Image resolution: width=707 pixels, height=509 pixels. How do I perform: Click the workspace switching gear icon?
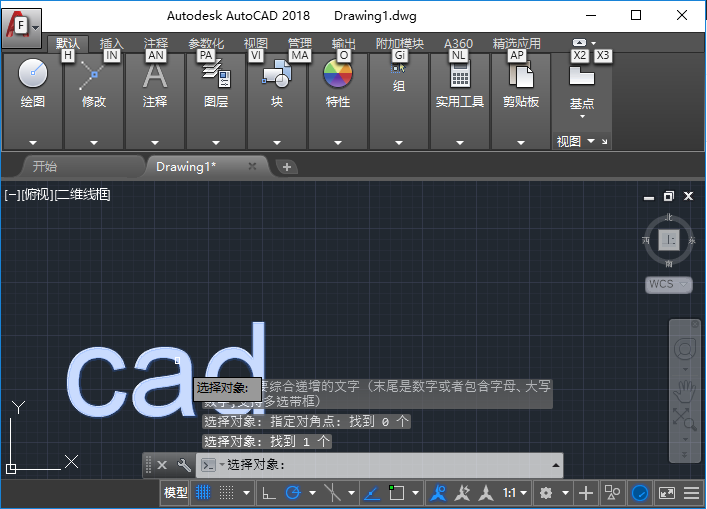(x=546, y=493)
